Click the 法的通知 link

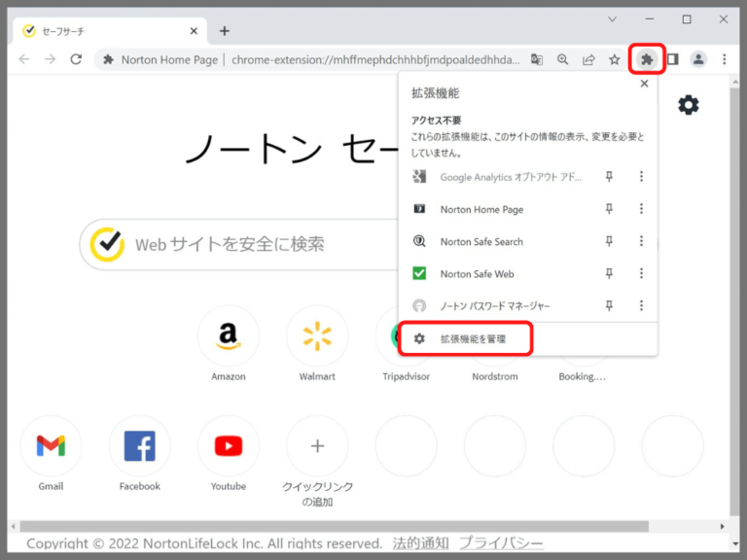click(x=420, y=542)
